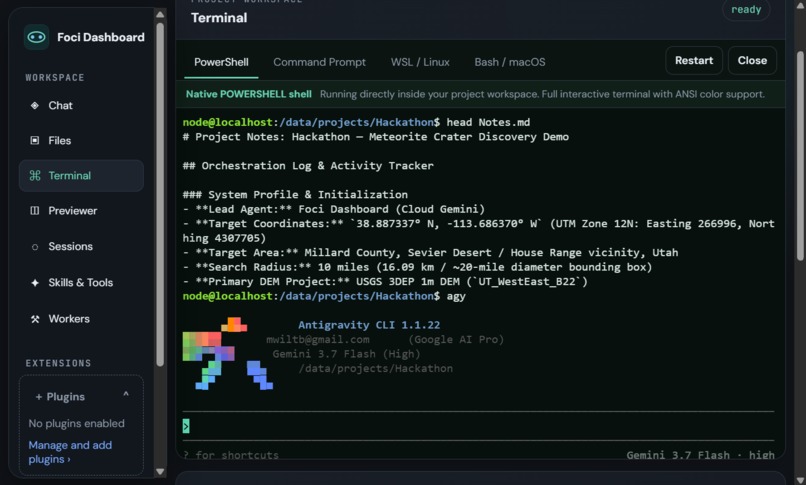Click the Antigravity CLI 1.1.22 title
Screen dimensions: 806x485
click(x=369, y=325)
